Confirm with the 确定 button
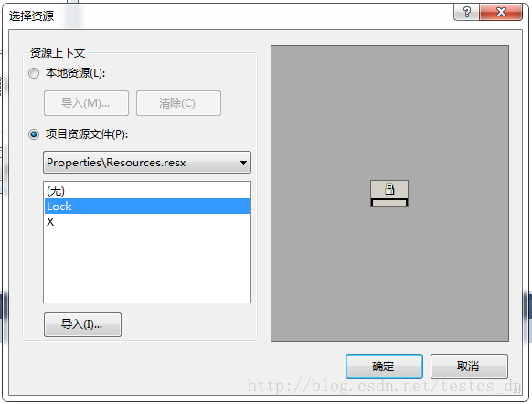Screen dimensions: 532x404 [x=384, y=367]
